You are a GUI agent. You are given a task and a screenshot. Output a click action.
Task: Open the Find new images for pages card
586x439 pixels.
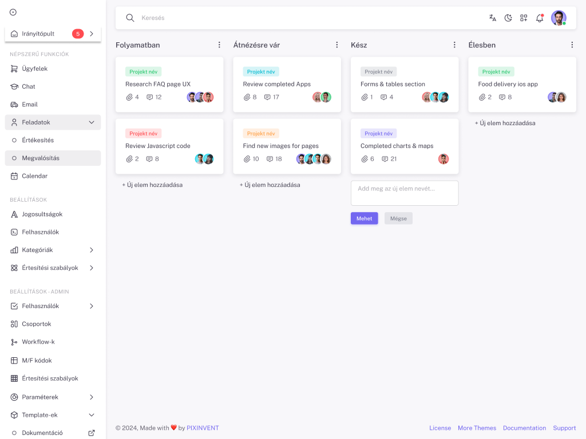pyautogui.click(x=287, y=146)
